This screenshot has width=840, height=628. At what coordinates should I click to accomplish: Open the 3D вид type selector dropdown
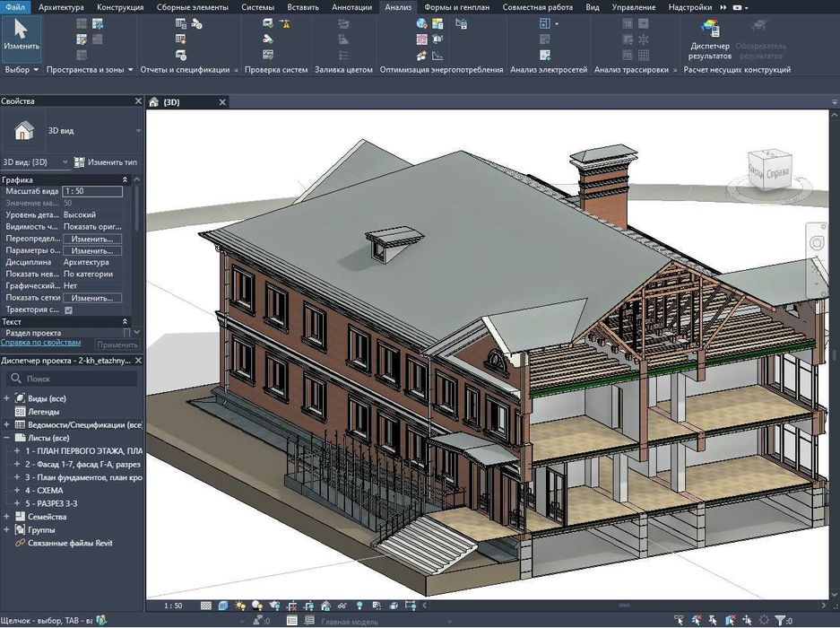pyautogui.click(x=138, y=131)
